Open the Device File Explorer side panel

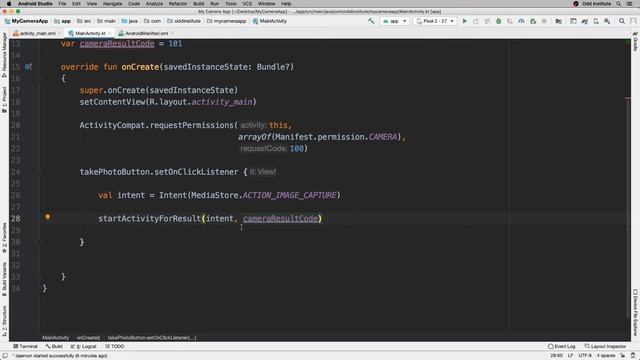point(636,312)
